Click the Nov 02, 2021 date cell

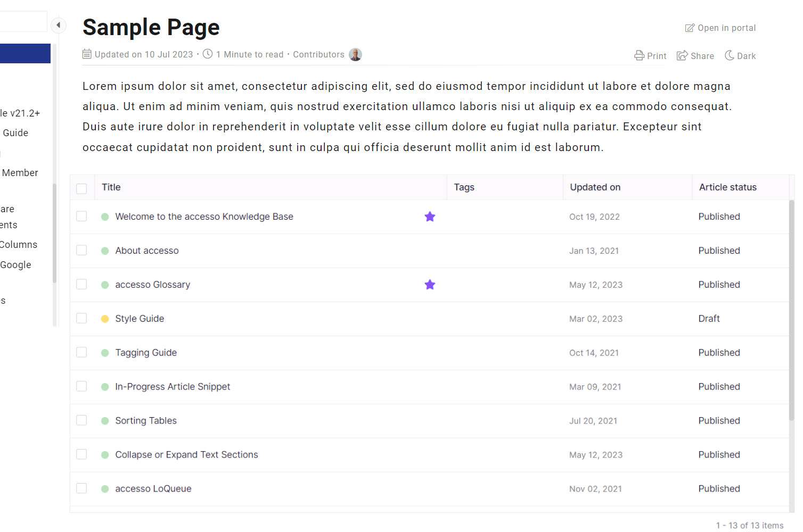click(x=595, y=489)
